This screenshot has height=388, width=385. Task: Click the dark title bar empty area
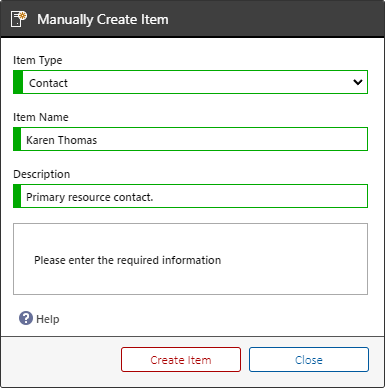[277, 19]
